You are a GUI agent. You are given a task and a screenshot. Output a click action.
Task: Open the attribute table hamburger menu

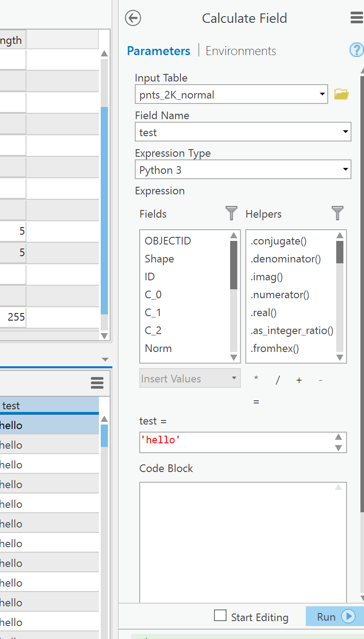(x=97, y=383)
